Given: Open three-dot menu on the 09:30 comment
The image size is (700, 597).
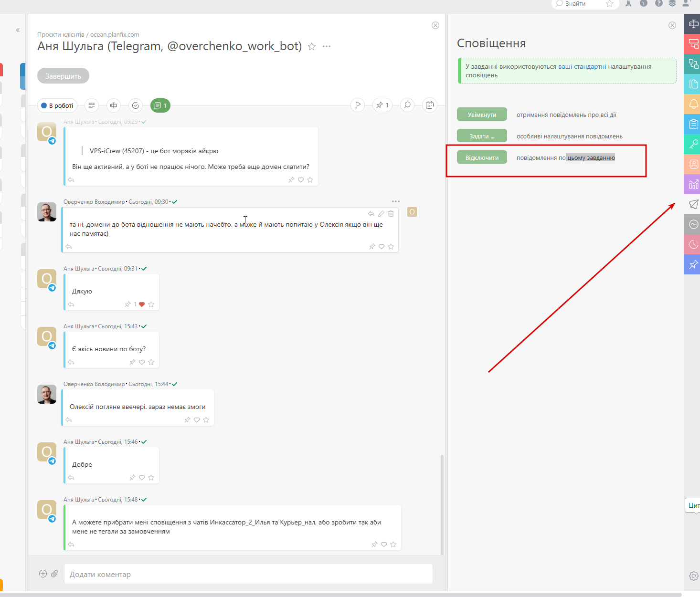Looking at the screenshot, I should tap(396, 201).
